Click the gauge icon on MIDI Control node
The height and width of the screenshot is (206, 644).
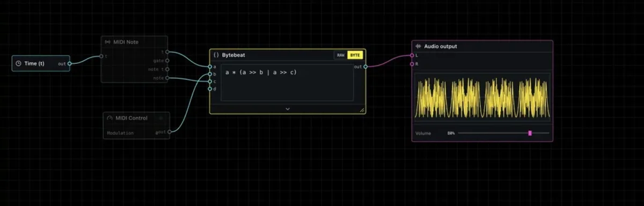click(x=110, y=118)
